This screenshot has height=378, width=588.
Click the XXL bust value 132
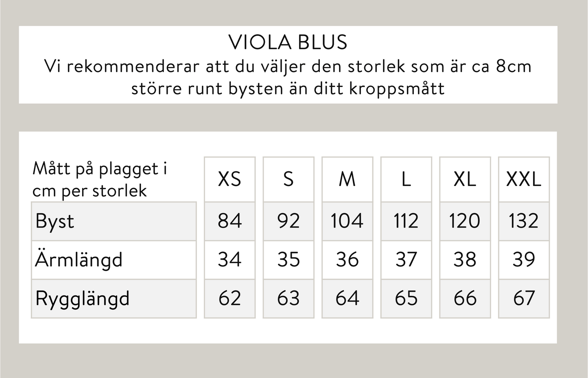(523, 221)
